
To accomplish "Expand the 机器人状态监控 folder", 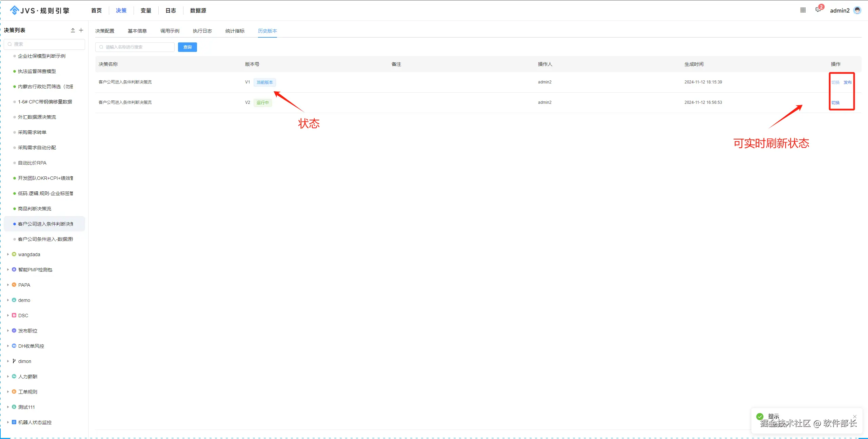I will pos(8,422).
